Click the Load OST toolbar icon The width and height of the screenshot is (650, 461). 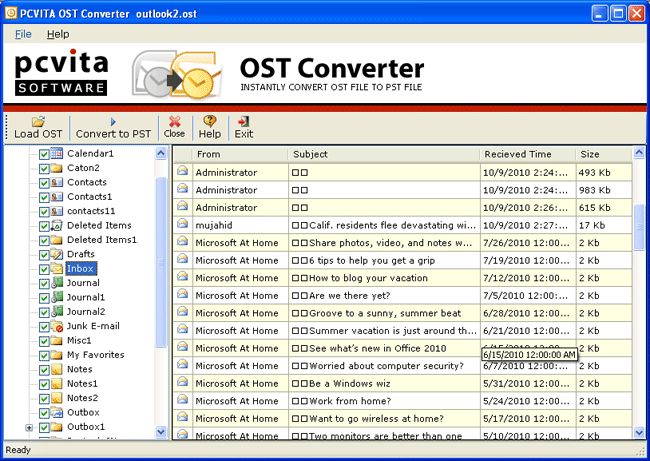pyautogui.click(x=38, y=120)
